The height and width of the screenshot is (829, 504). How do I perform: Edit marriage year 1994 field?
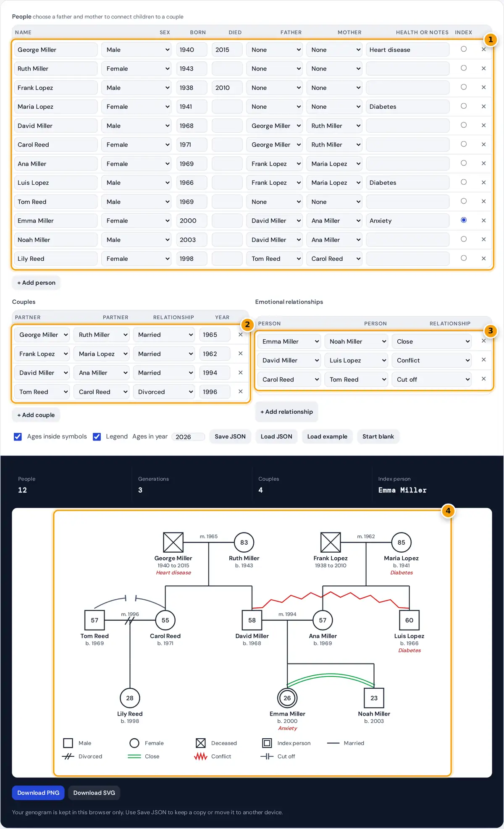(215, 373)
